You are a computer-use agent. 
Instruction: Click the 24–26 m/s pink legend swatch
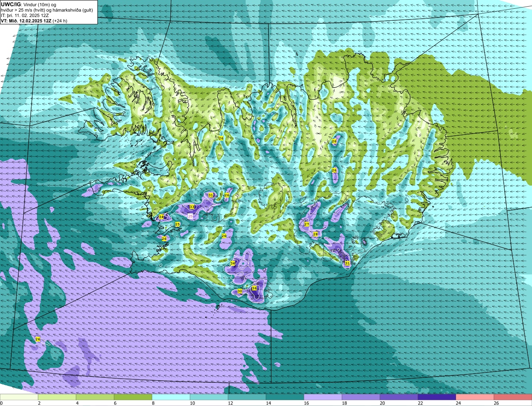pyautogui.click(x=475, y=397)
